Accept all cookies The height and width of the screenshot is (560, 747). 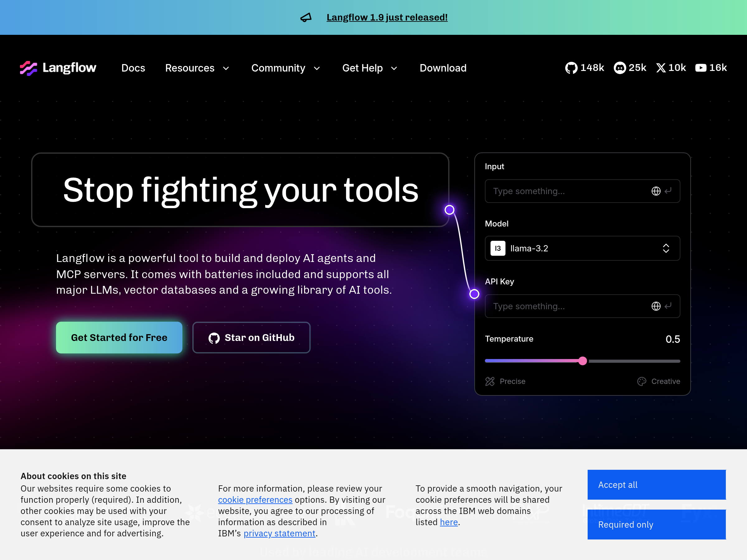tap(656, 485)
